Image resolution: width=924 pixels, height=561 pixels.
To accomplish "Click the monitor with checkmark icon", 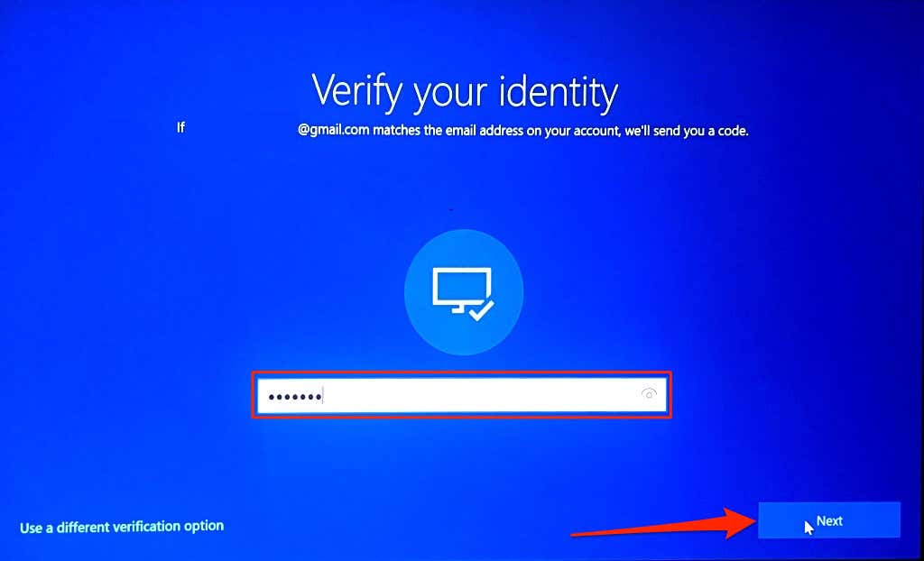I will [464, 293].
